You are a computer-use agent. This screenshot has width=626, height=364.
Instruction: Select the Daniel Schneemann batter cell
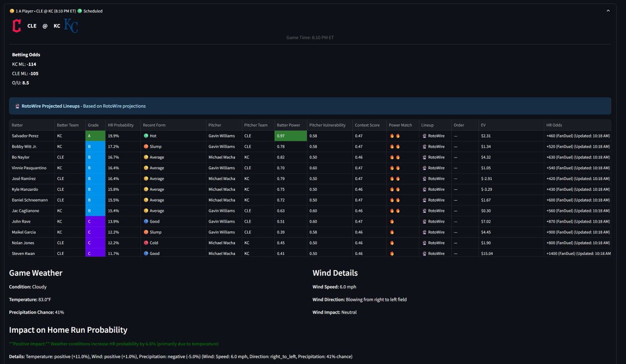[x=31, y=200]
